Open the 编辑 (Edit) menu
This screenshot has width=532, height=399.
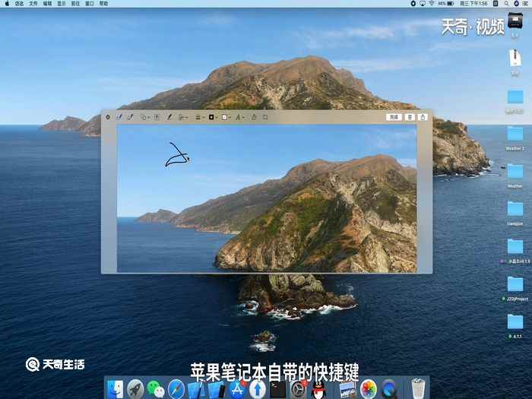pos(47,3)
